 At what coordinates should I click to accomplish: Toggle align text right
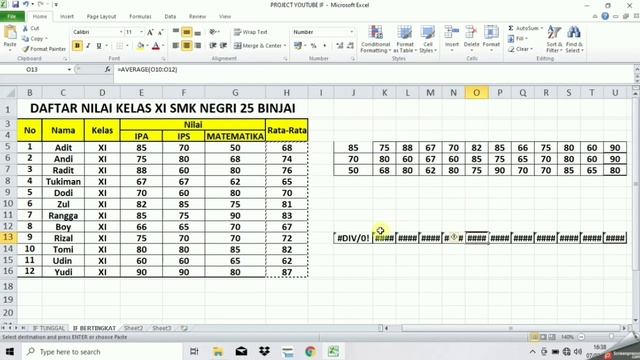[x=198, y=46]
